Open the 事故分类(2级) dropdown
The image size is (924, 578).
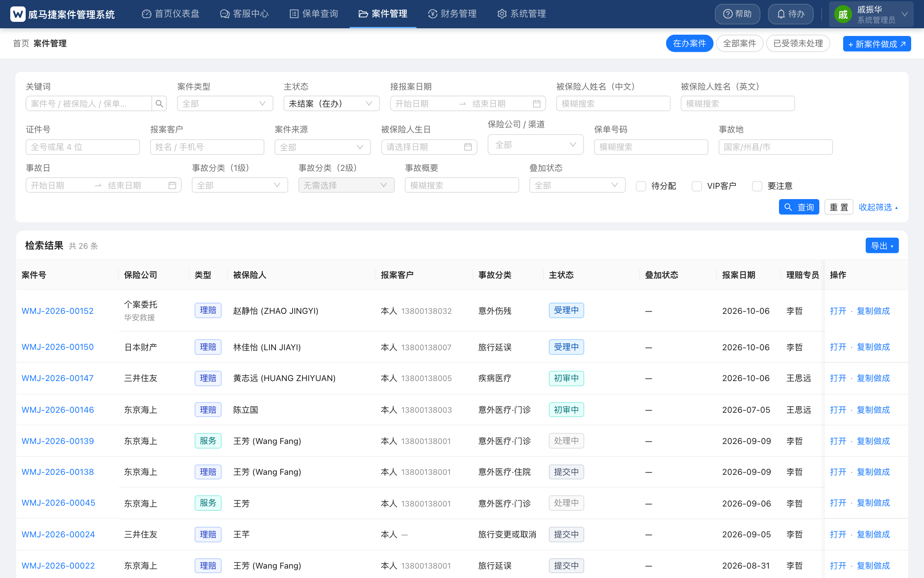pos(346,185)
